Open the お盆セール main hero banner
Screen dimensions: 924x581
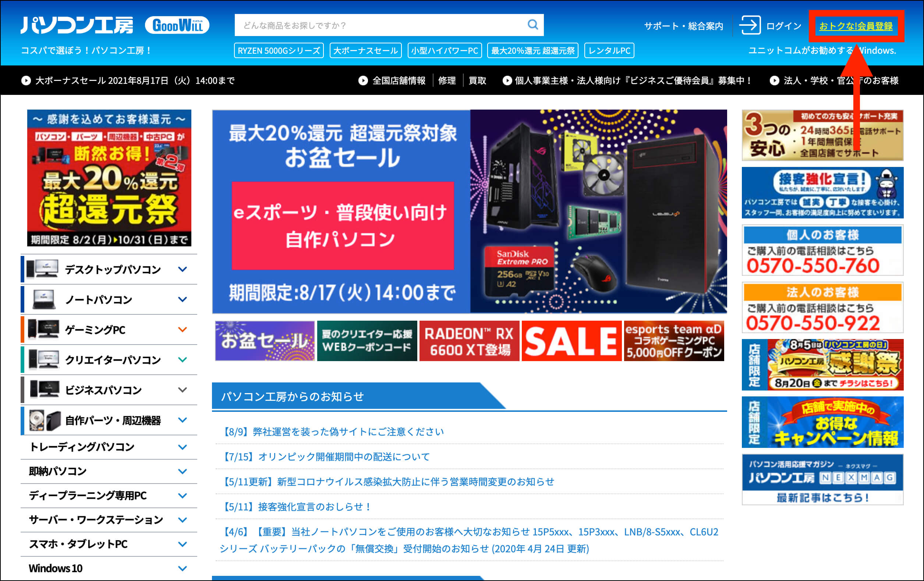pos(469,211)
